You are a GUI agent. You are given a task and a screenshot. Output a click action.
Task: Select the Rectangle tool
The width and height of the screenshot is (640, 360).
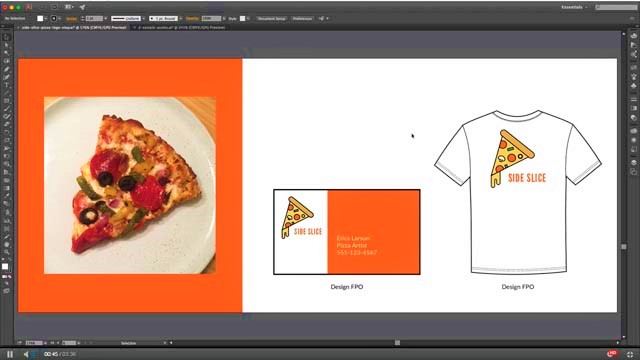[6, 100]
